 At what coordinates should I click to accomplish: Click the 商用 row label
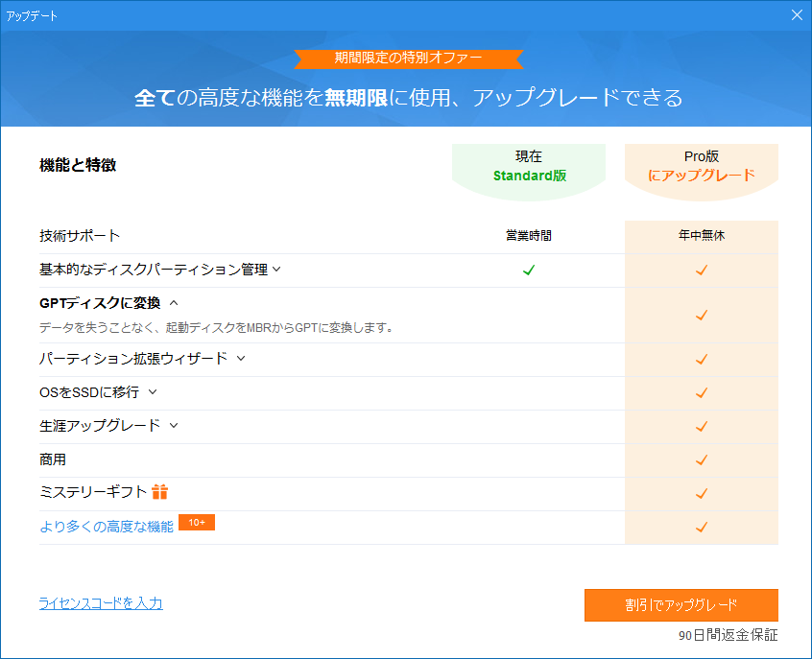pyautogui.click(x=53, y=459)
